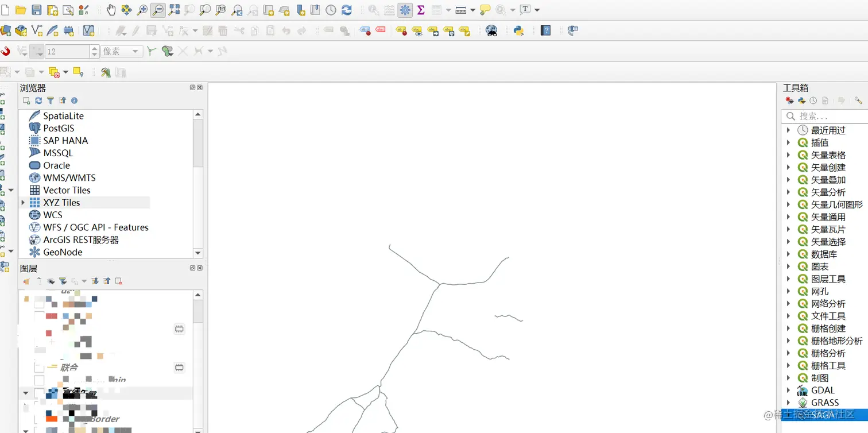Float the 图层 layers panel
868x433 pixels.
(193, 268)
